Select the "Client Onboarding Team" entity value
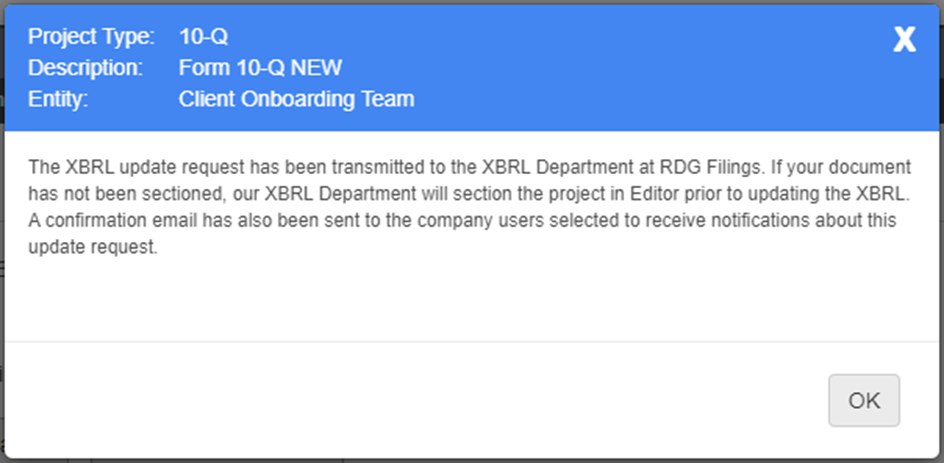The height and width of the screenshot is (463, 944). tap(296, 99)
